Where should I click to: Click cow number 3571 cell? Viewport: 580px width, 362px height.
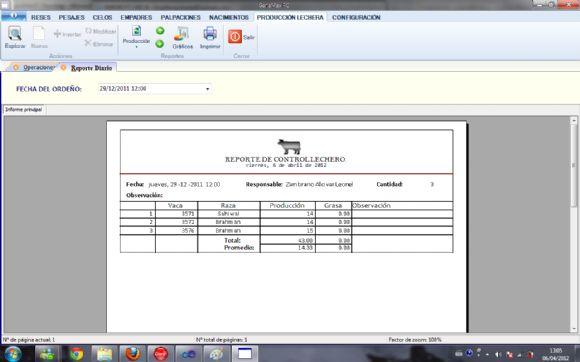point(176,214)
